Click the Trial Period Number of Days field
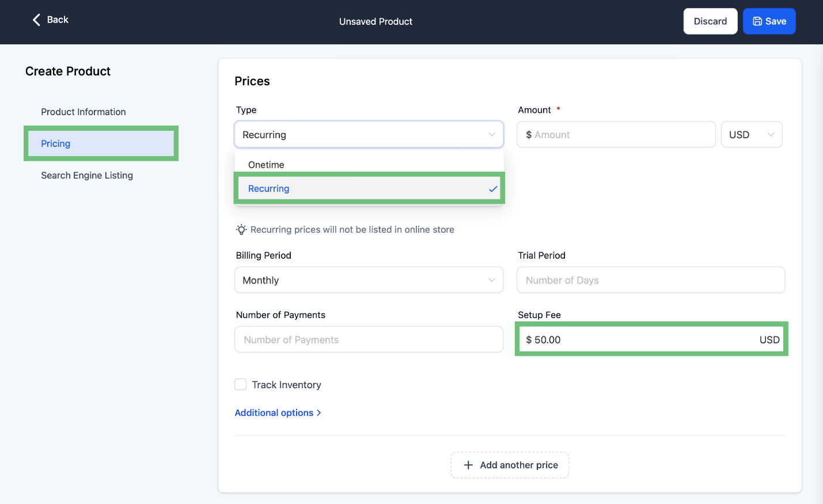 [x=651, y=280]
